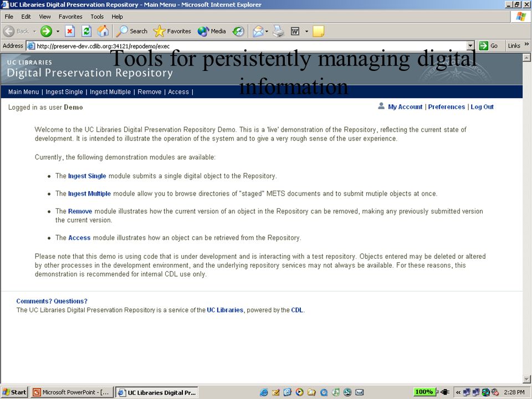Image resolution: width=532 pixels, height=399 pixels.
Task: Click UC Libraries Digital Pr... taskbar button
Action: tap(157, 392)
